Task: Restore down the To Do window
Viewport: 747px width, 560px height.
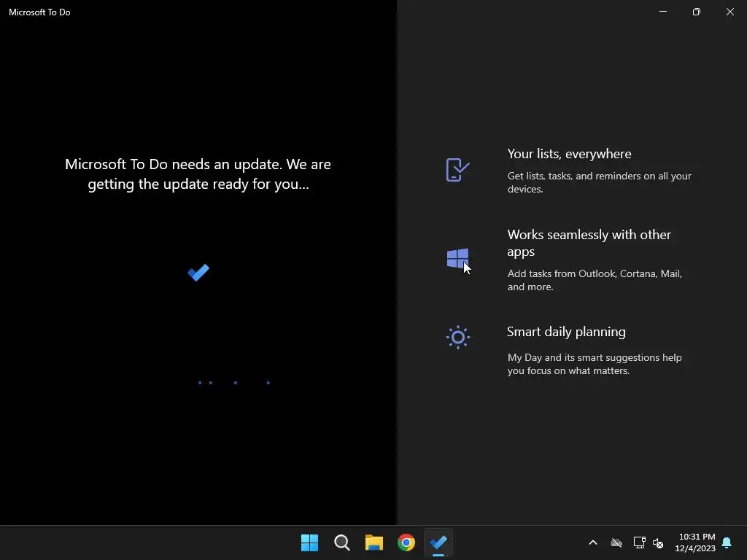Action: pos(697,12)
